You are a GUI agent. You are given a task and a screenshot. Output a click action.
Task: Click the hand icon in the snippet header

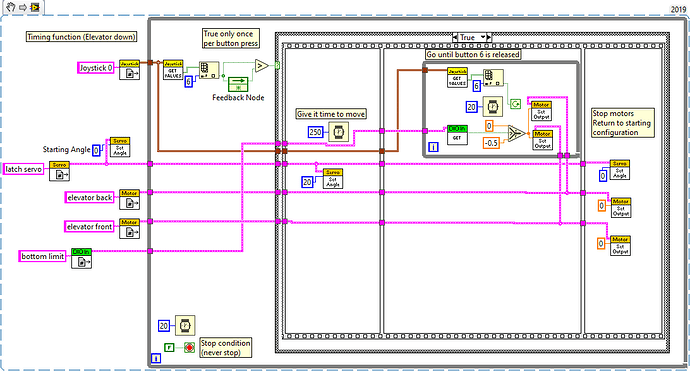pos(11,7)
